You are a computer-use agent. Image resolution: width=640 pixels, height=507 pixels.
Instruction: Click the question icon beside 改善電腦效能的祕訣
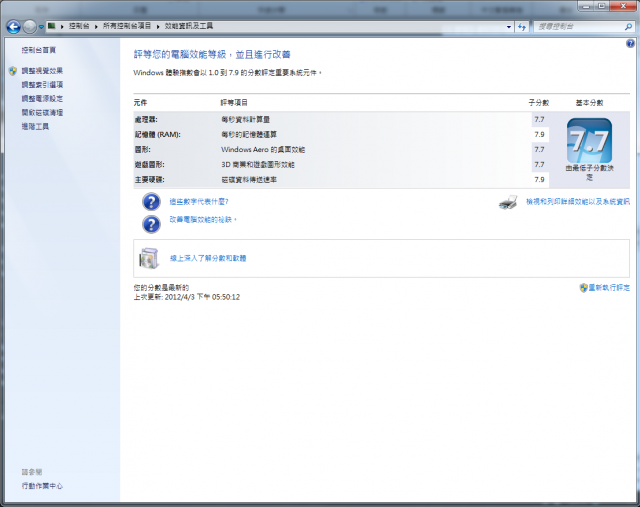[x=151, y=224]
